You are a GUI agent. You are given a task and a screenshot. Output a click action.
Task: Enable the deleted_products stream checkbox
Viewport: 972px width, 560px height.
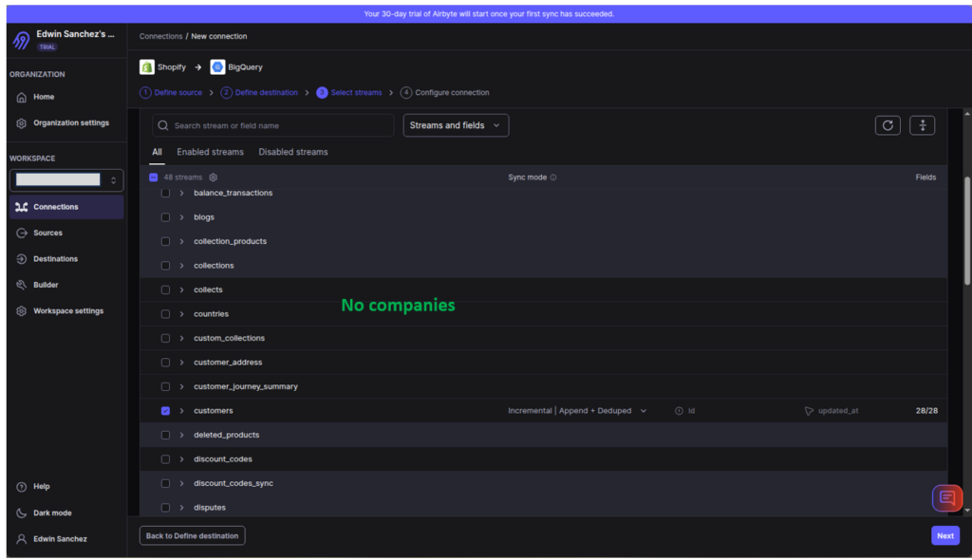click(165, 435)
